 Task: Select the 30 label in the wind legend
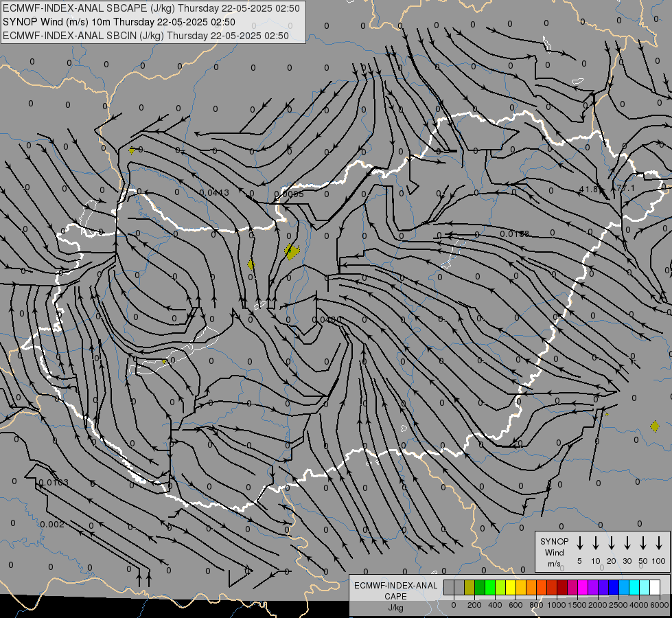pos(627,561)
